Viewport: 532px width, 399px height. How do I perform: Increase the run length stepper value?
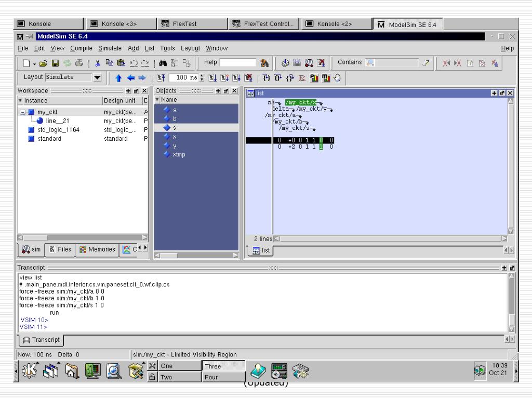[202, 76]
